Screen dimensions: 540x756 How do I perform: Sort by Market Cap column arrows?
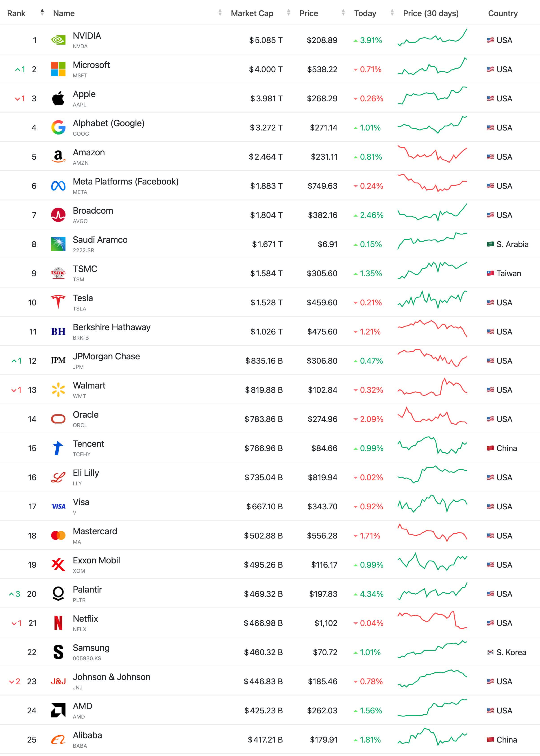[288, 13]
